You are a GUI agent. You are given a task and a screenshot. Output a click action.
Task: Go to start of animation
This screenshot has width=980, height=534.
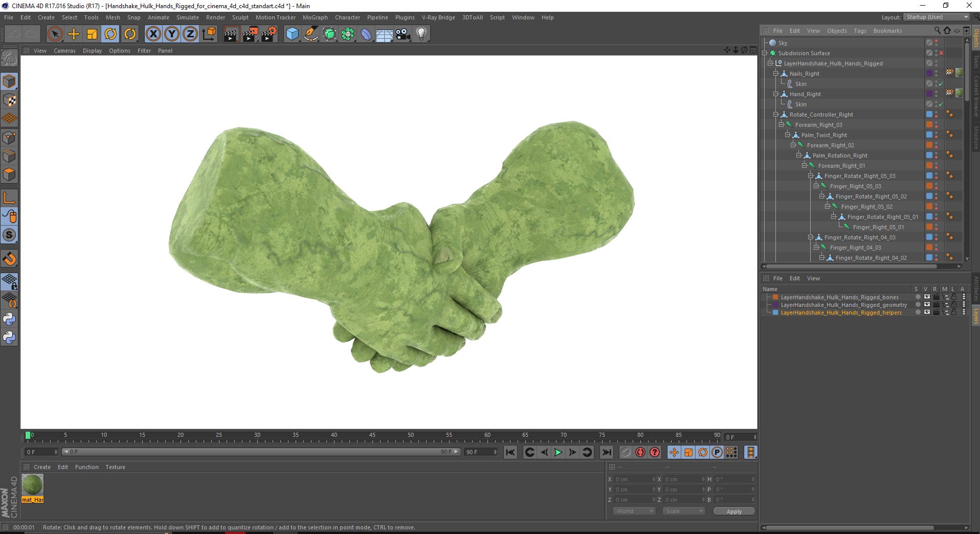pyautogui.click(x=510, y=452)
